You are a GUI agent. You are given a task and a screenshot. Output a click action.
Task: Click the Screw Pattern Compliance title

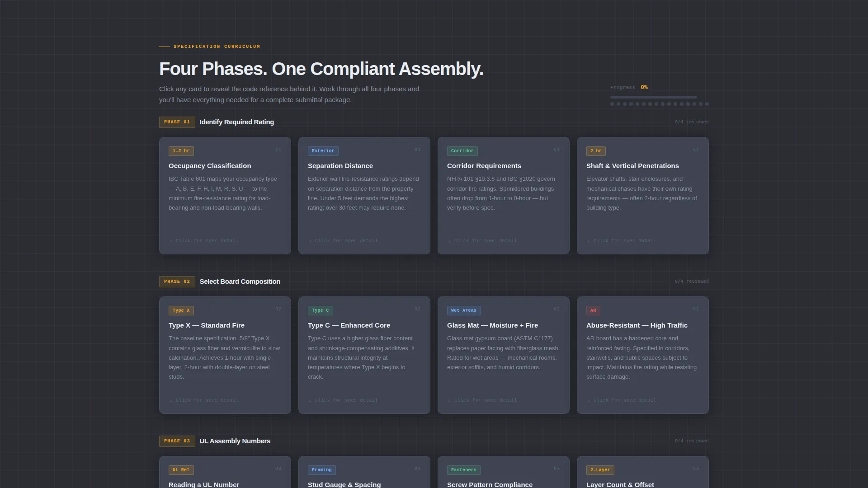(490, 484)
